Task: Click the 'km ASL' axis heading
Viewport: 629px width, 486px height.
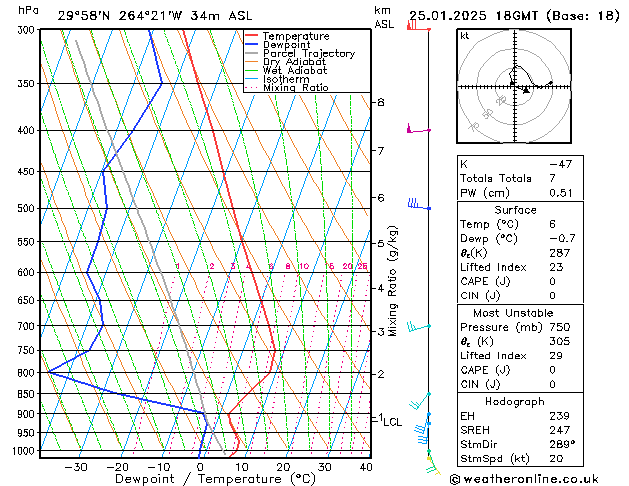Action: (x=384, y=17)
